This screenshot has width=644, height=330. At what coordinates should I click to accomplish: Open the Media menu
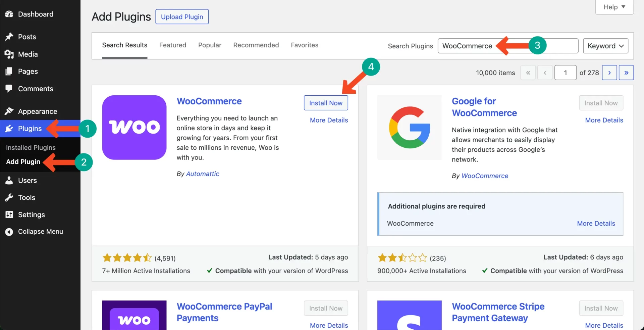point(28,54)
